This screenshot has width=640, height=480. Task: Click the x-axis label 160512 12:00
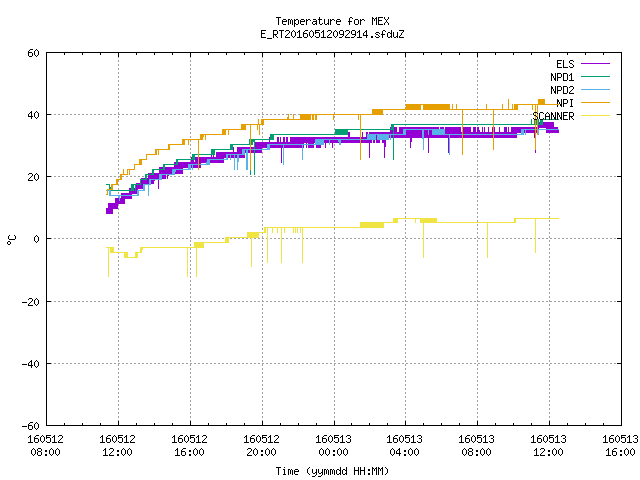118,446
